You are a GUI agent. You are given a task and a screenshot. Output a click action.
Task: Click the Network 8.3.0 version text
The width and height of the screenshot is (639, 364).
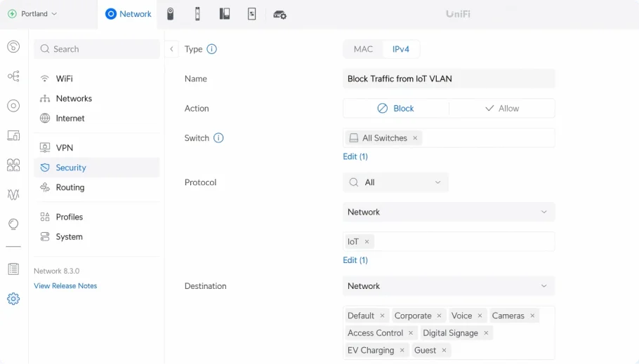57,271
